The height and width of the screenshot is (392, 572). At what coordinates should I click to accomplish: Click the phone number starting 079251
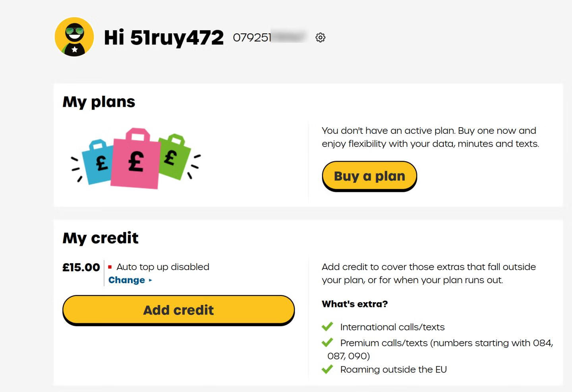click(x=252, y=37)
